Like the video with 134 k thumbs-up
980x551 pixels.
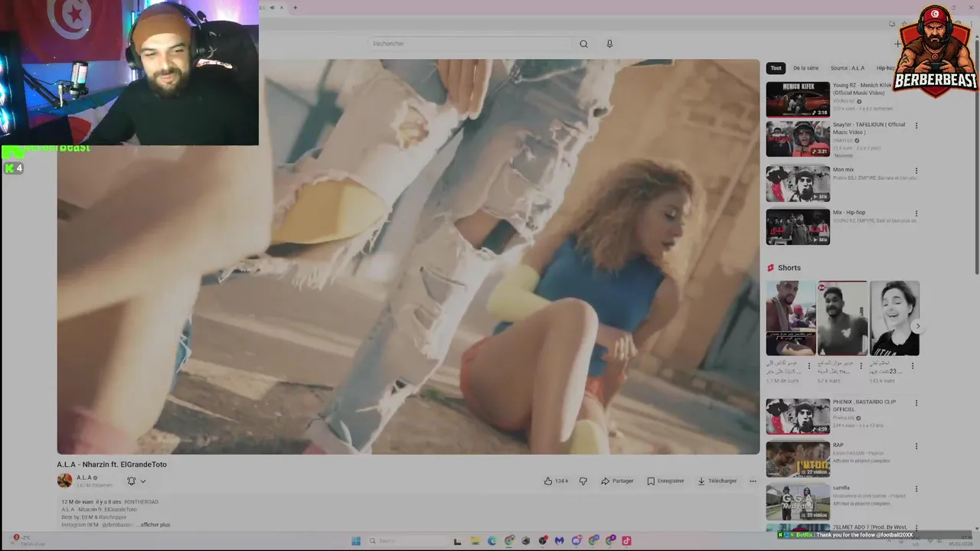556,481
